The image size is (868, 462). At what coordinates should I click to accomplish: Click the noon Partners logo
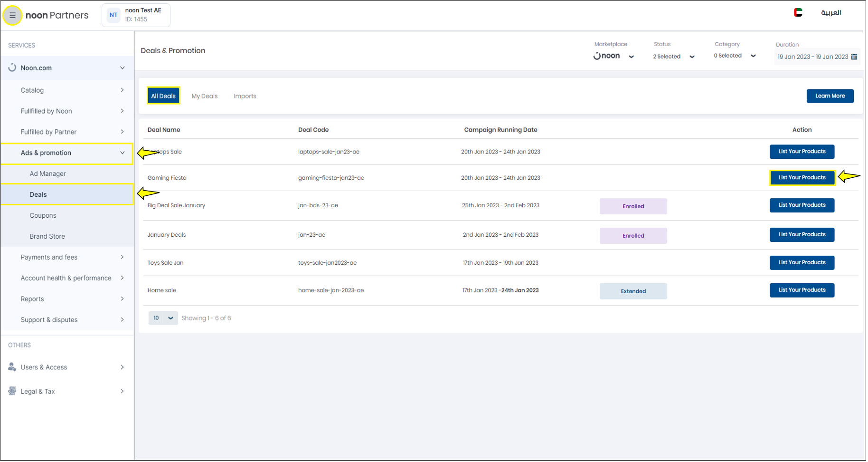pos(57,15)
